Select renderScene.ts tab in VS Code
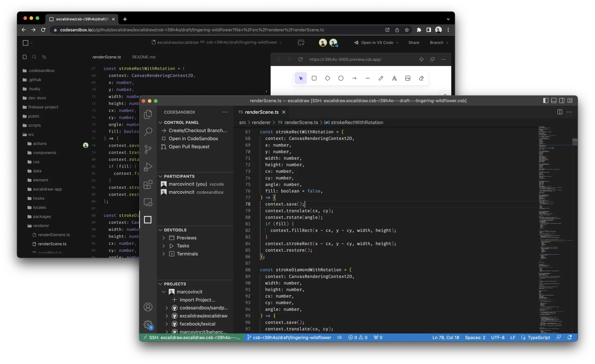The width and height of the screenshot is (595, 364). [261, 112]
